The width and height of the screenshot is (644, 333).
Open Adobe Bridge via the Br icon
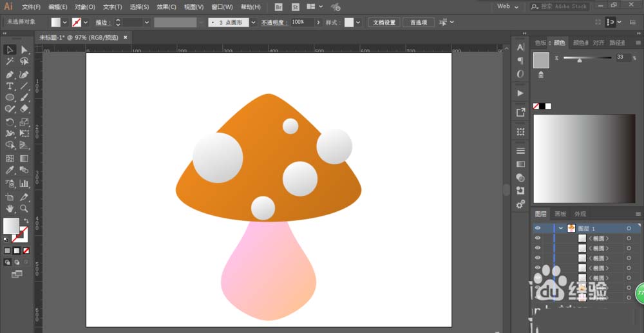(x=278, y=6)
